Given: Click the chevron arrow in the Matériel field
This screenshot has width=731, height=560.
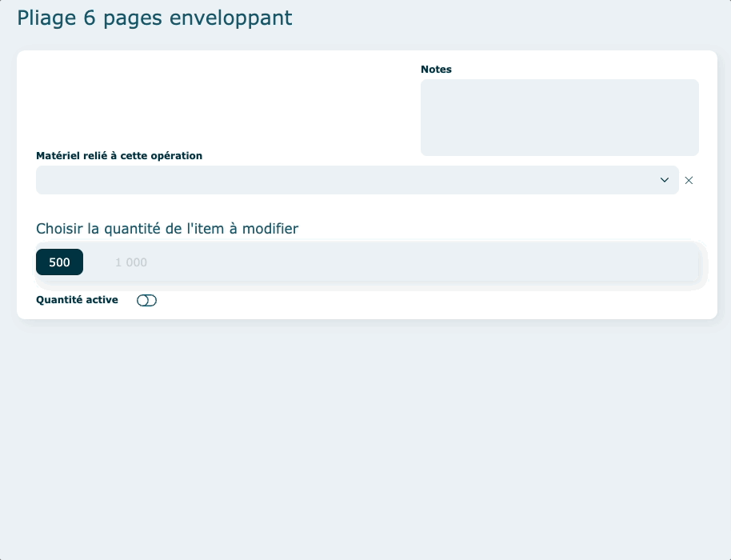Looking at the screenshot, I should click(664, 180).
